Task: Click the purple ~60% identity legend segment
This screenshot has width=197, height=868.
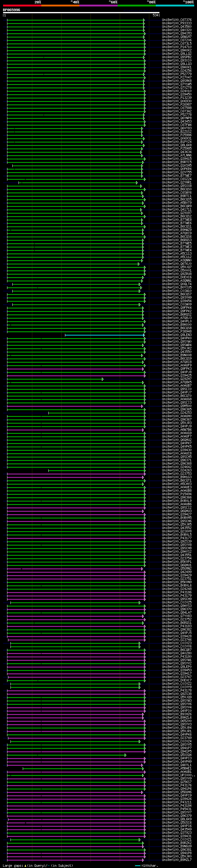Action: [99, 6]
